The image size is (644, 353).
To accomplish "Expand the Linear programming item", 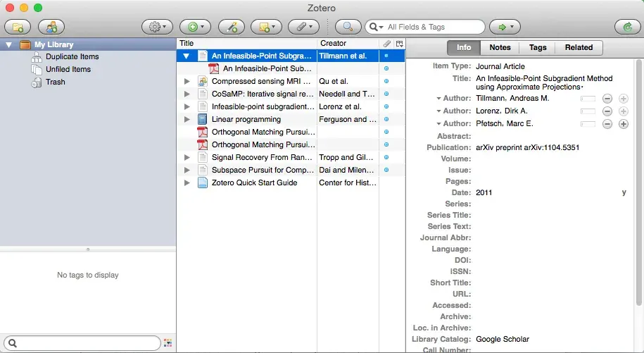I will [187, 119].
